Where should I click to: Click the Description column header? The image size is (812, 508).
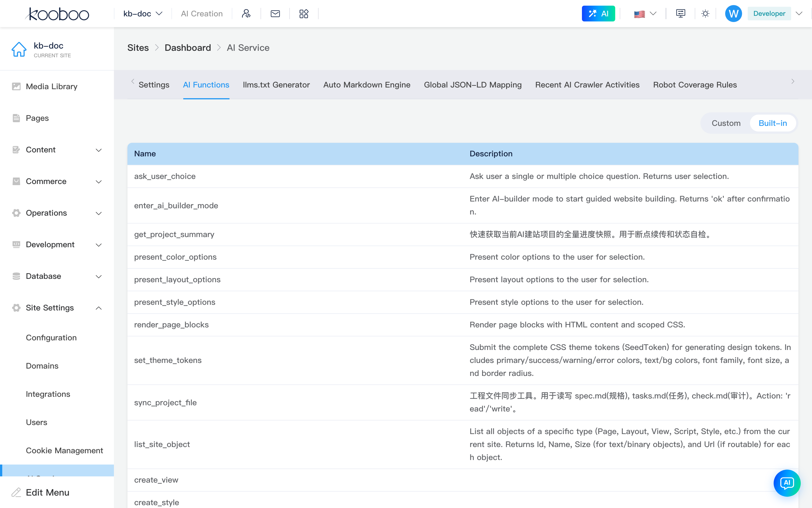click(491, 154)
